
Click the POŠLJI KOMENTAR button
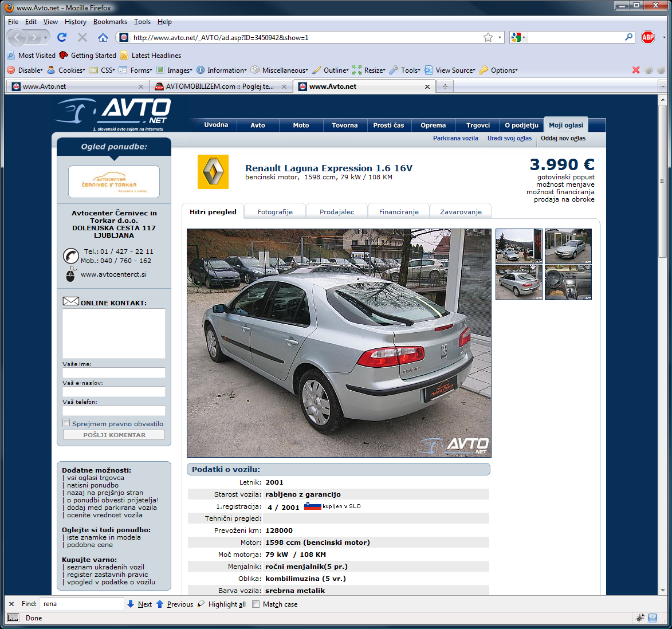(x=114, y=435)
